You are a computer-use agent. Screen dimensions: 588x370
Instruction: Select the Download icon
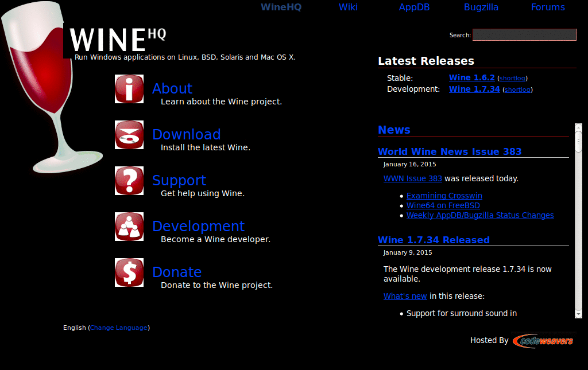coord(129,135)
